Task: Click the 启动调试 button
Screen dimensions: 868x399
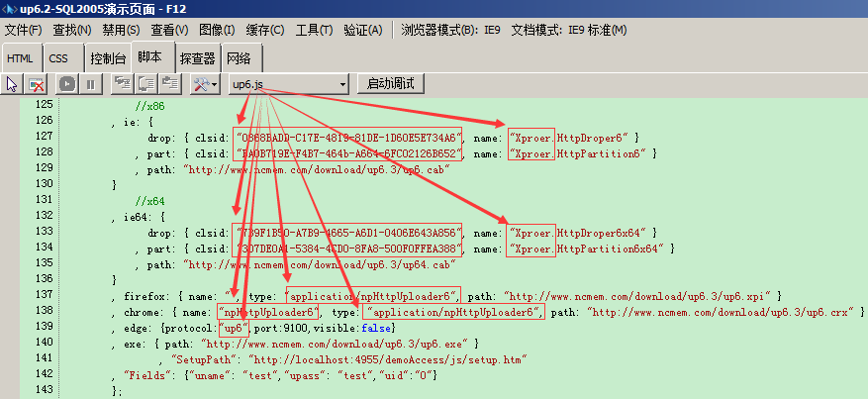Action: click(391, 84)
